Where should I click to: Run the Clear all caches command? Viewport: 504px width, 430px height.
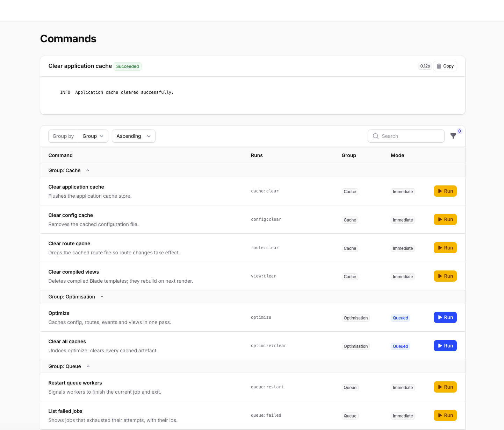tap(445, 346)
